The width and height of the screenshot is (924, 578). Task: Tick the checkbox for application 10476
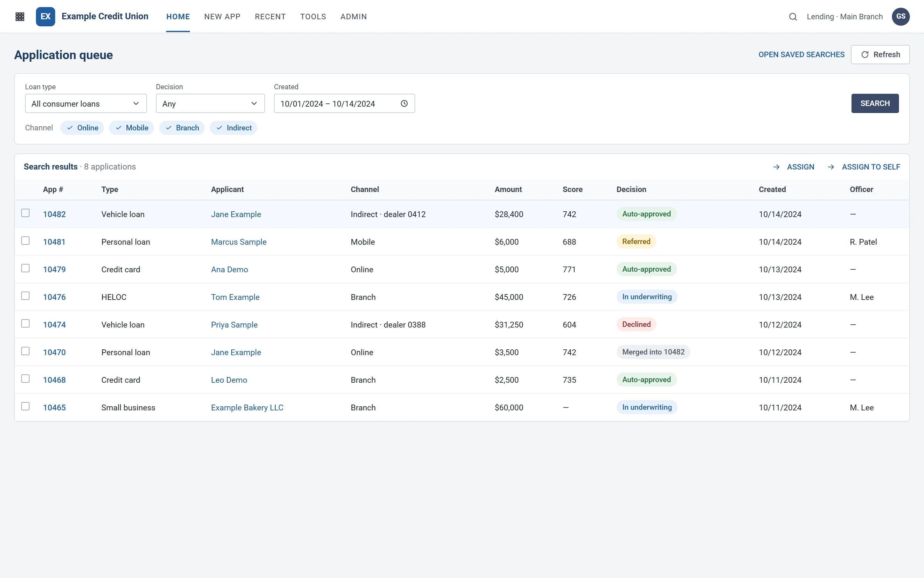pos(25,296)
